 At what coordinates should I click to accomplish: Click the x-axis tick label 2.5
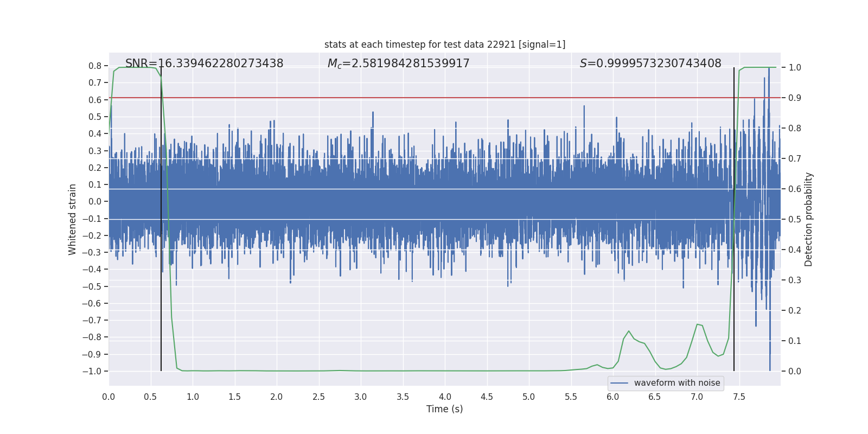318,397
